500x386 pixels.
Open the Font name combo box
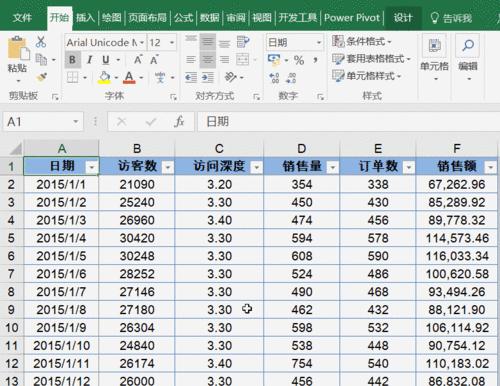pyautogui.click(x=105, y=42)
